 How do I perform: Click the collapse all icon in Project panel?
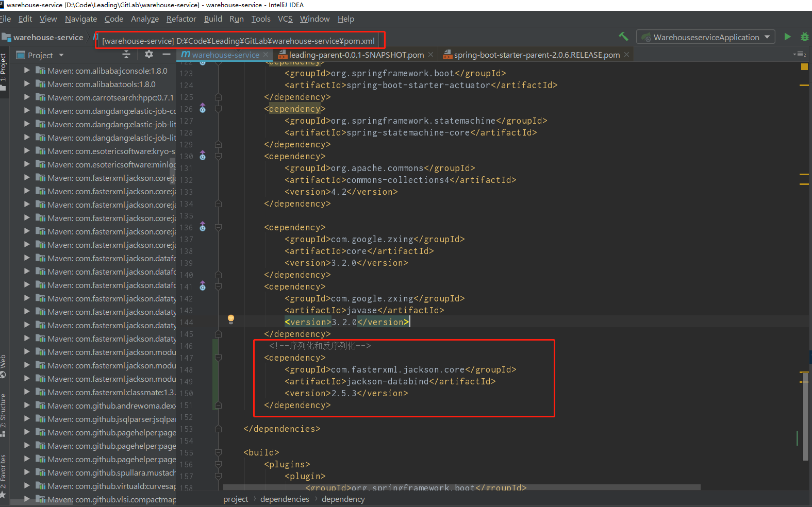(126, 54)
